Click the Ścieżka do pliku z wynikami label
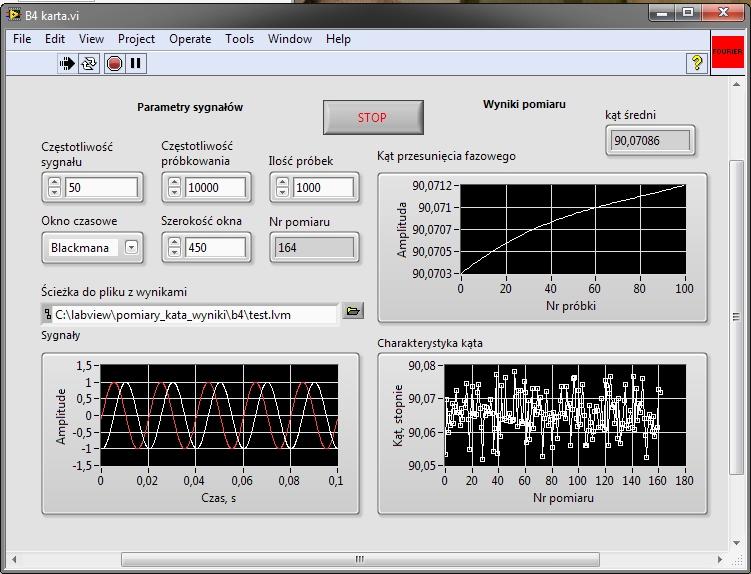Viewport: 751px width, 574px height. 114,292
